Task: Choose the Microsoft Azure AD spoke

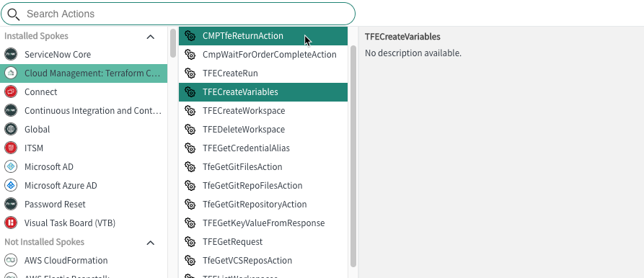Action: [84, 185]
